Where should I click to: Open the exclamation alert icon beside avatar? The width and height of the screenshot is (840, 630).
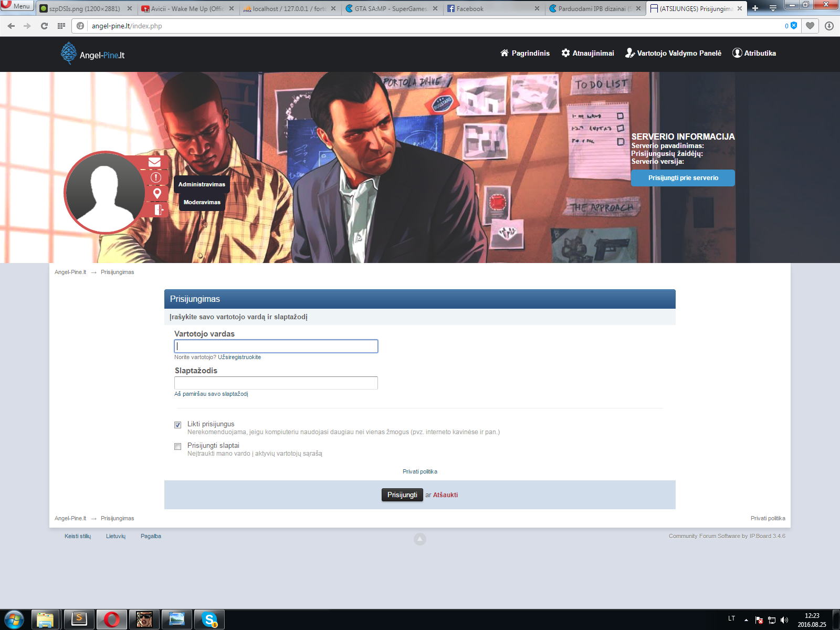click(x=156, y=177)
